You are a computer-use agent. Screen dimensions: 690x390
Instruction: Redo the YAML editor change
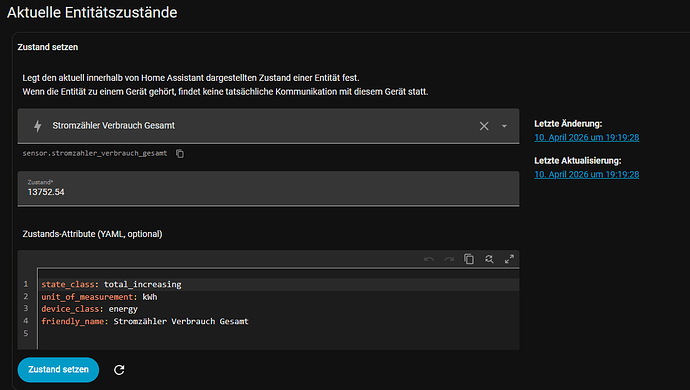tap(449, 259)
